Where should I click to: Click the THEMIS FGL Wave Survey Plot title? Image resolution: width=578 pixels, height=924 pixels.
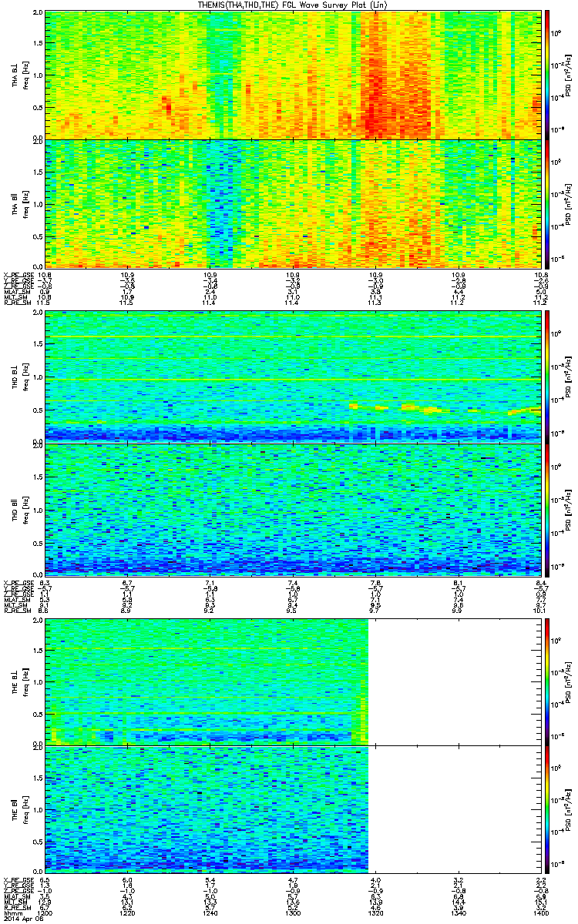[291, 5]
